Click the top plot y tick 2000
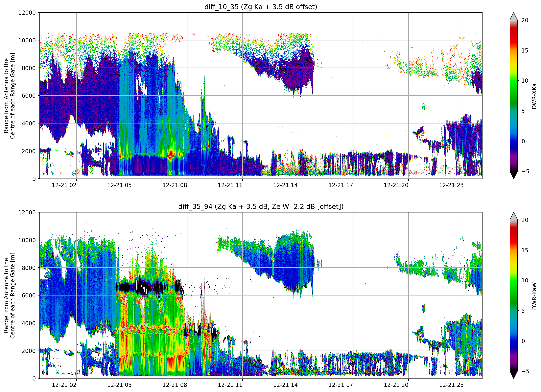Image resolution: width=541 pixels, height=392 pixels. (x=29, y=151)
